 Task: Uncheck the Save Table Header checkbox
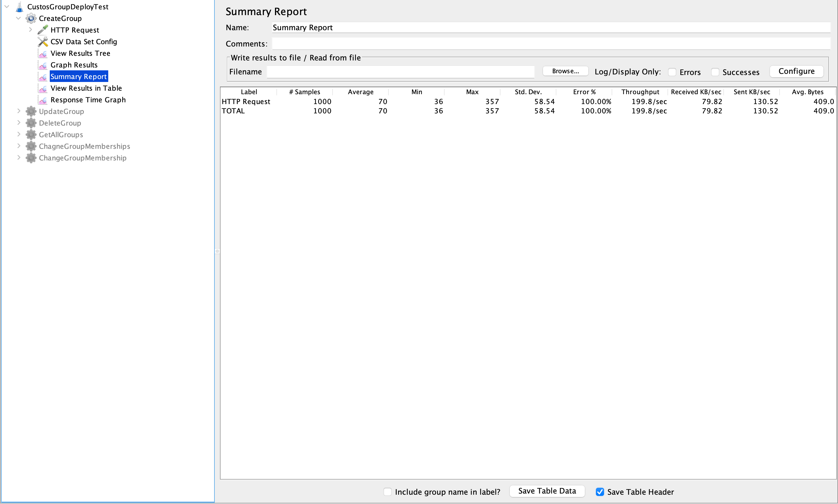pos(600,492)
